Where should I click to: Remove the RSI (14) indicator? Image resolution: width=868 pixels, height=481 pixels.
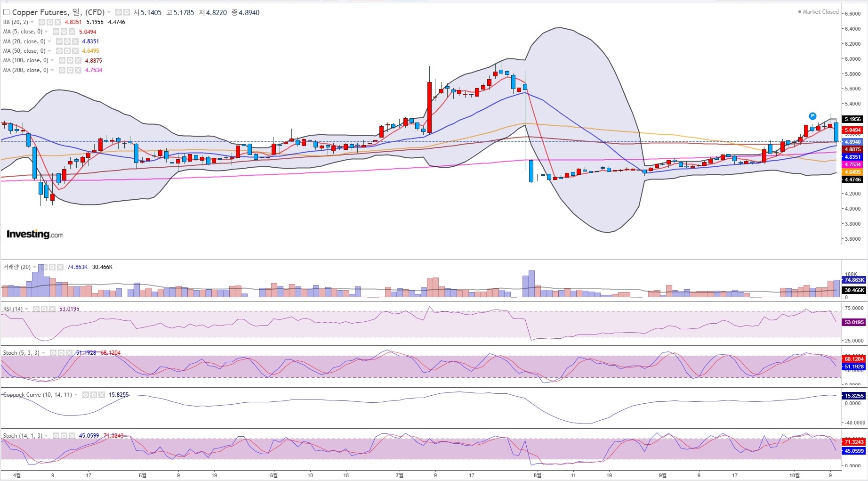[52, 309]
